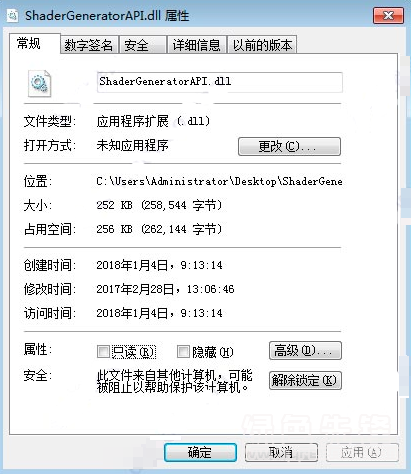Click the 应用(A) apply button
This screenshot has height=474, width=411.
(x=362, y=452)
